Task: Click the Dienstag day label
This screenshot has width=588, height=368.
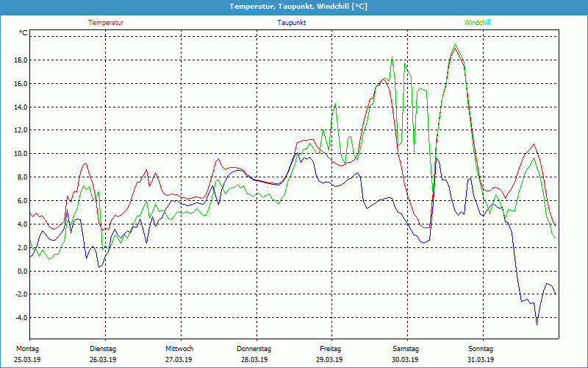Action: (x=103, y=349)
